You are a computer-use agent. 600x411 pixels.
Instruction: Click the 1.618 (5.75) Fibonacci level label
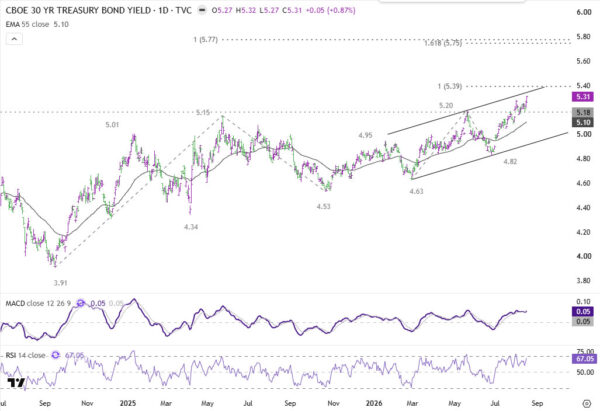pyautogui.click(x=443, y=43)
